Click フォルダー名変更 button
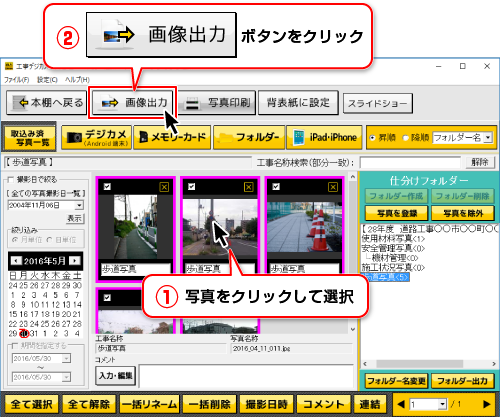Screen dimensions: 500x417 click(x=396, y=381)
